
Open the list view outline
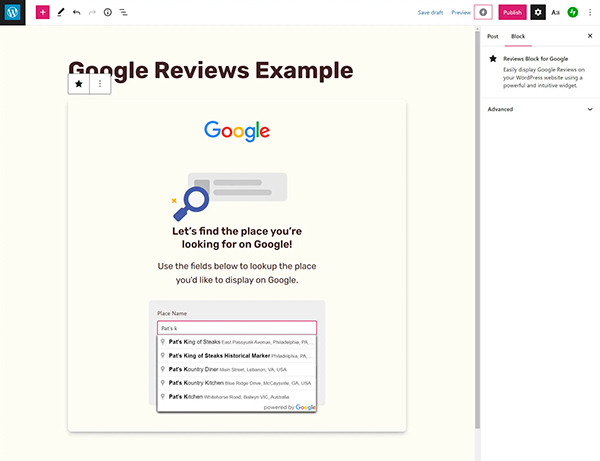point(123,12)
